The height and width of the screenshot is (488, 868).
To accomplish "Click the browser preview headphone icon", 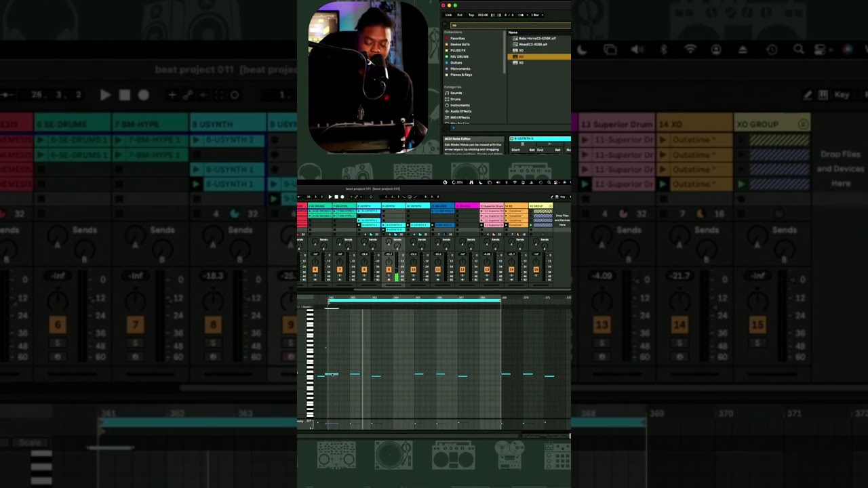I will point(454,128).
